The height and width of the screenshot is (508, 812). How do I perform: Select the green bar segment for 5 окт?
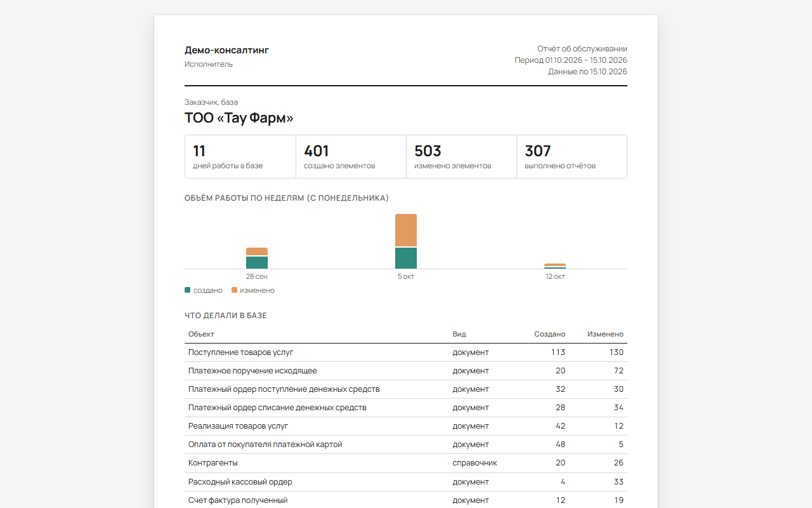pyautogui.click(x=406, y=258)
